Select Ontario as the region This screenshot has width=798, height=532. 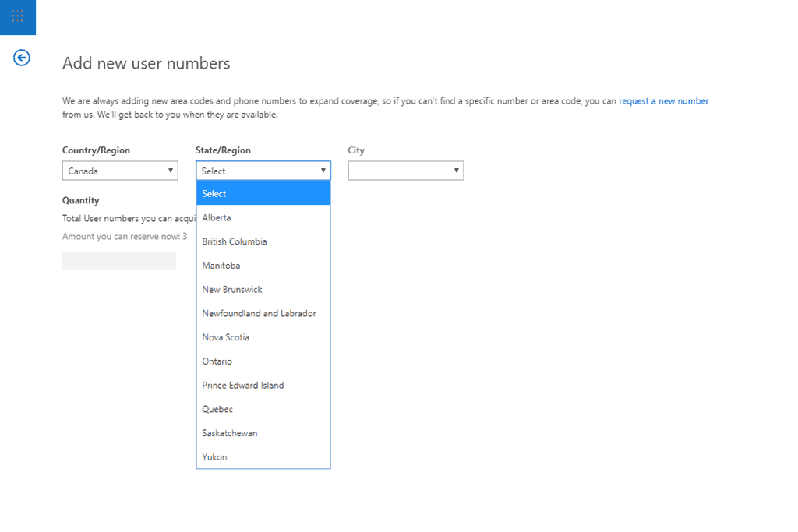pyautogui.click(x=263, y=361)
